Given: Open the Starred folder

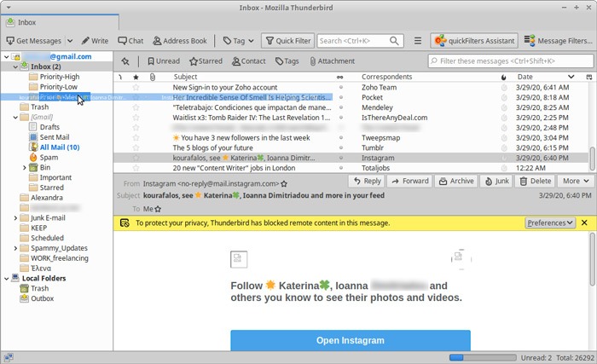Looking at the screenshot, I should [x=51, y=188].
